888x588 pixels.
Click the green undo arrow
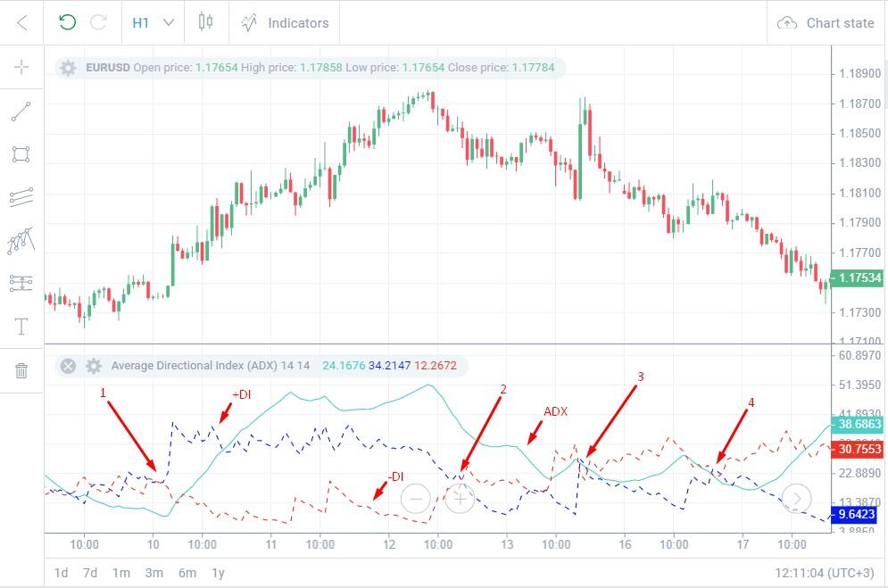click(68, 22)
